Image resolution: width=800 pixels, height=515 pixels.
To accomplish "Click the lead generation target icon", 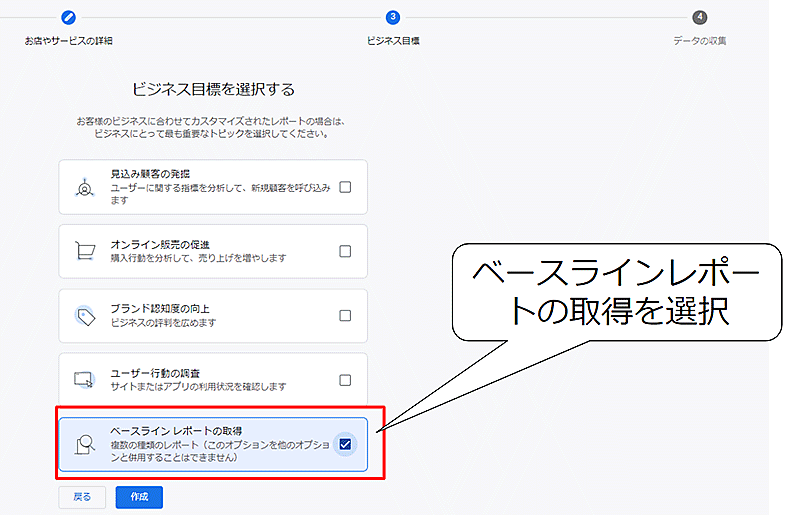I will point(85,187).
